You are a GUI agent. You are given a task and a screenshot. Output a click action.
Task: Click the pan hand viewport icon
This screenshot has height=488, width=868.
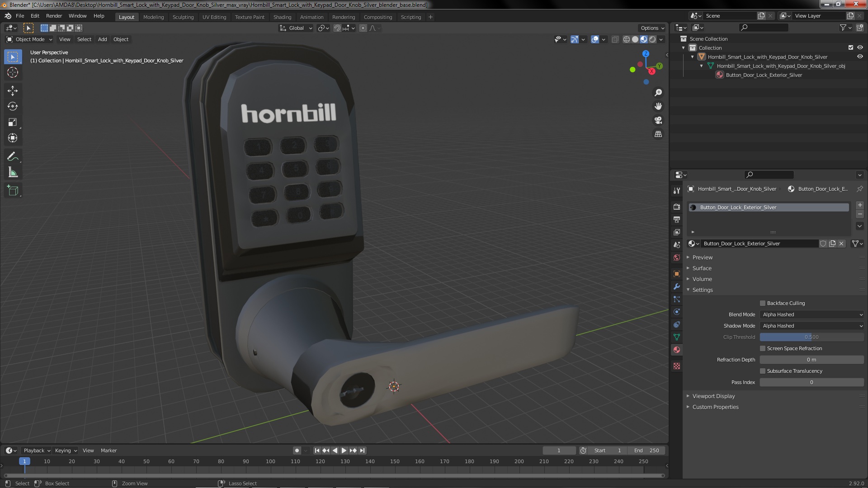click(x=658, y=106)
